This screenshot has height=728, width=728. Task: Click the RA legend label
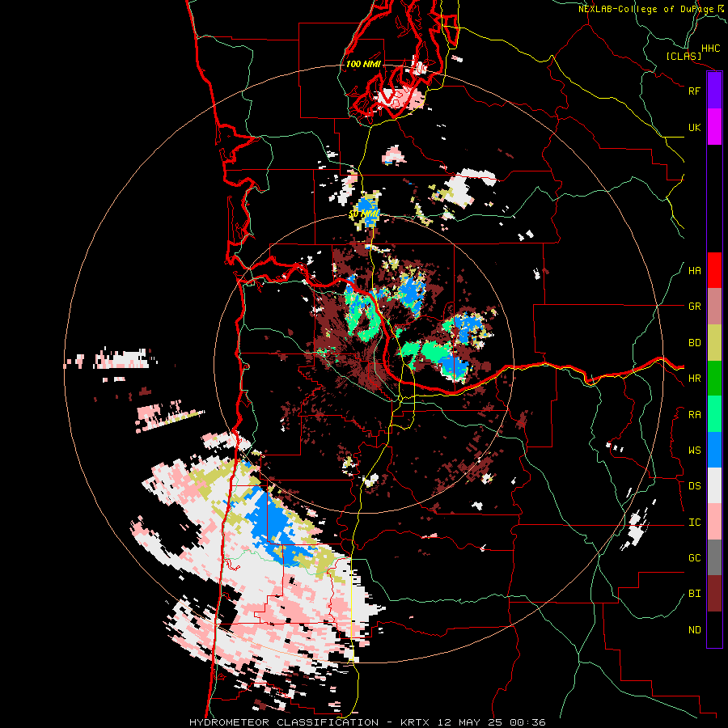[x=694, y=415]
